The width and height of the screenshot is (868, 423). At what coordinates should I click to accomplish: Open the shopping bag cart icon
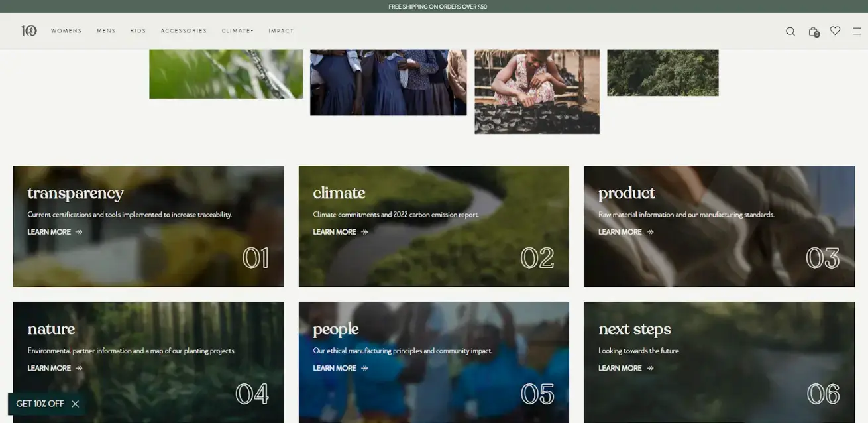(813, 31)
